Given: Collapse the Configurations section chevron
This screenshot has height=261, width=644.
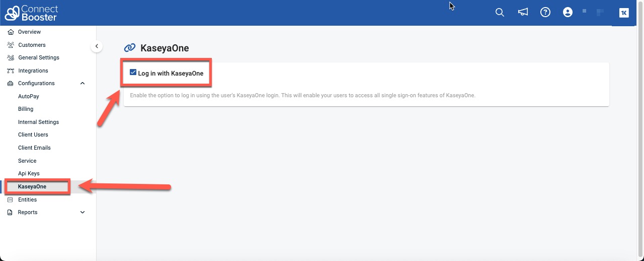Looking at the screenshot, I should (83, 83).
